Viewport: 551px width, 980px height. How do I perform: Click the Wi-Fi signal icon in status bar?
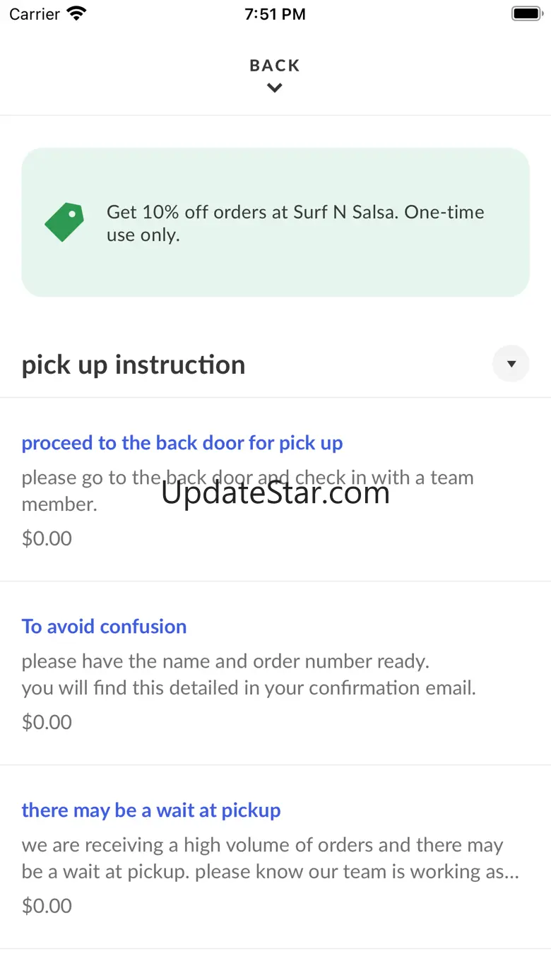coord(76,13)
